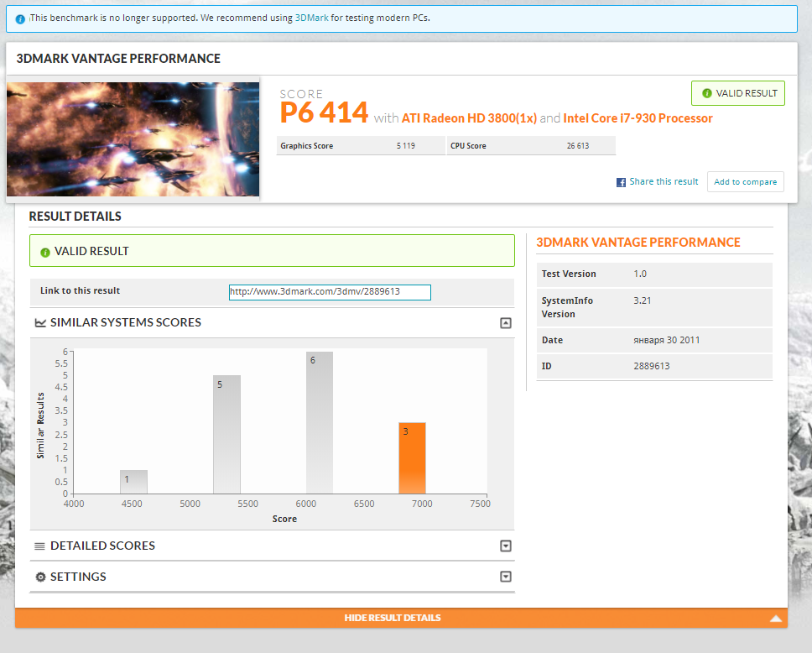The image size is (812, 653).
Task: Click the green icon in the result details box
Action: pyautogui.click(x=45, y=253)
